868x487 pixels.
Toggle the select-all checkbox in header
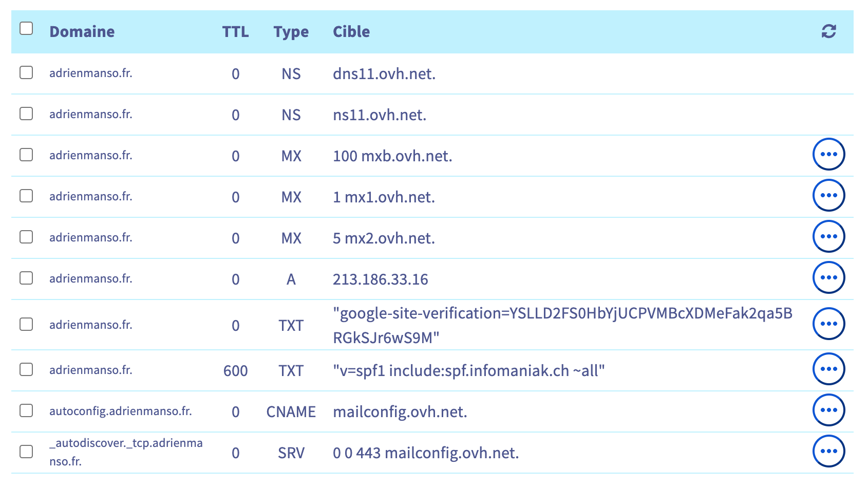(26, 28)
